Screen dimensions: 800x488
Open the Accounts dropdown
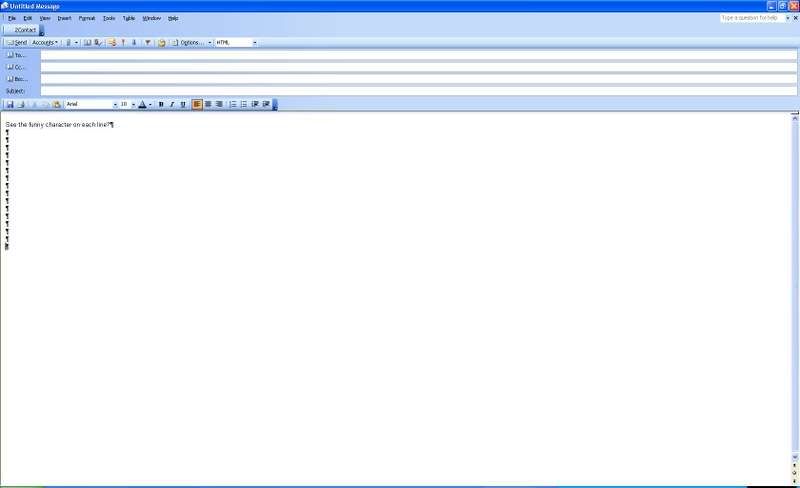coord(45,43)
